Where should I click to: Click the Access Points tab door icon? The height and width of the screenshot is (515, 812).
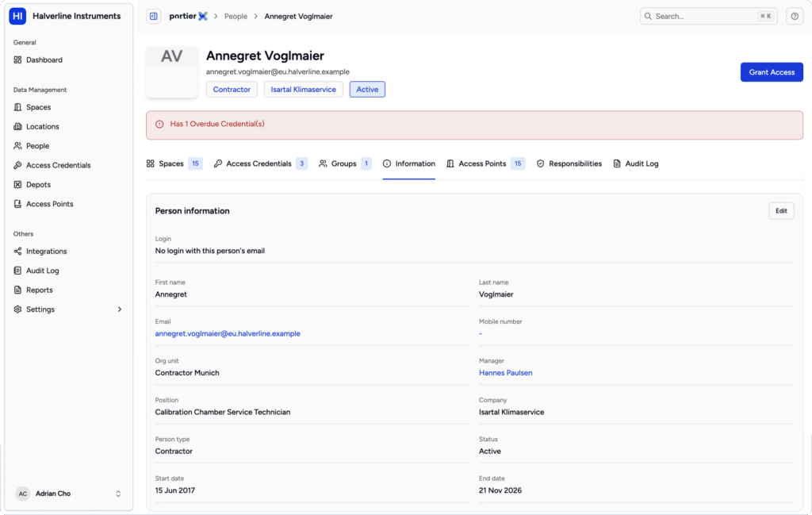tap(450, 163)
